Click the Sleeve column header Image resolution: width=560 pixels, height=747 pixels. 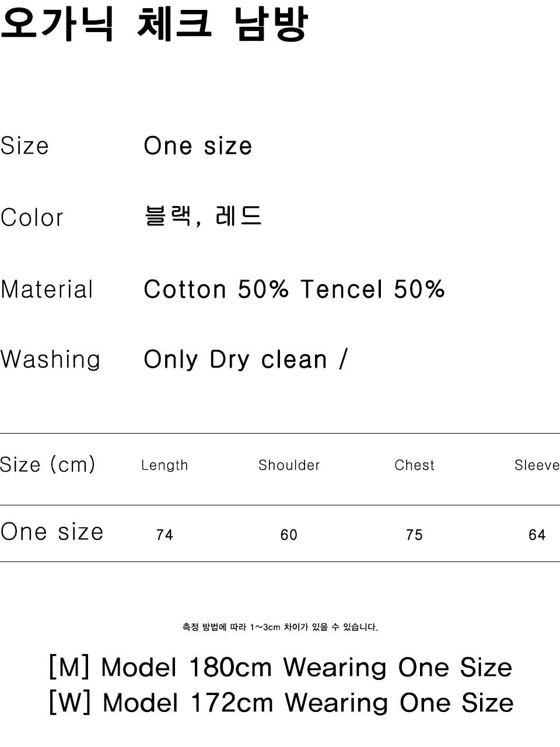click(x=537, y=465)
